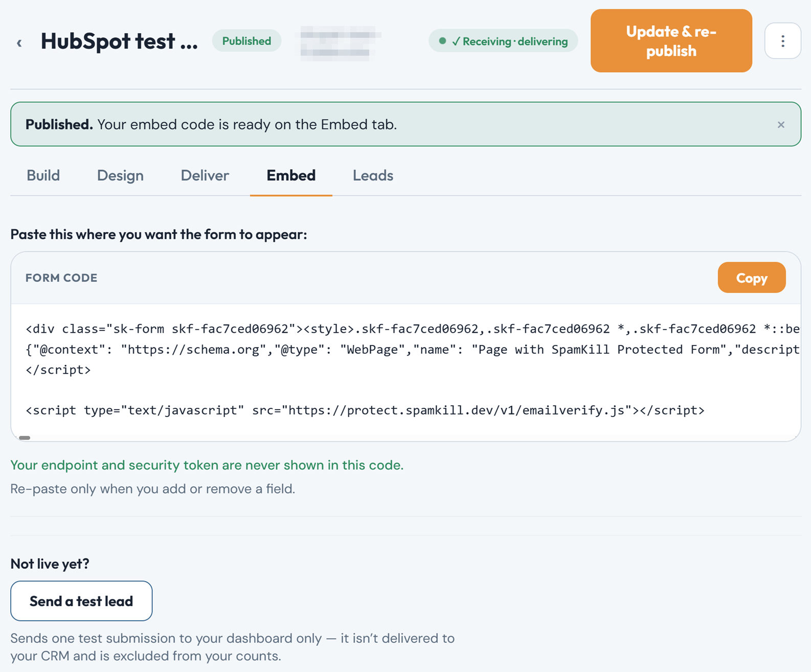This screenshot has height=672, width=811.
Task: Open the three-dot more options menu
Action: coord(782,41)
